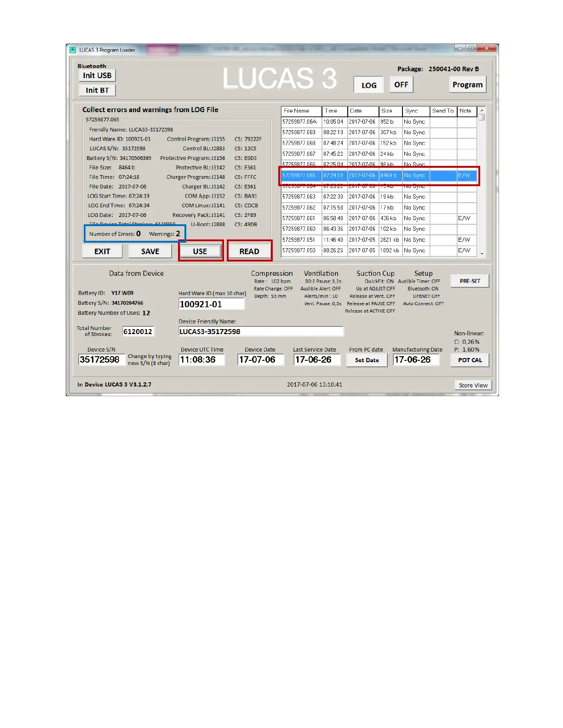Click the Package 250041-00 Rev B label
The image size is (563, 728).
[x=438, y=69]
